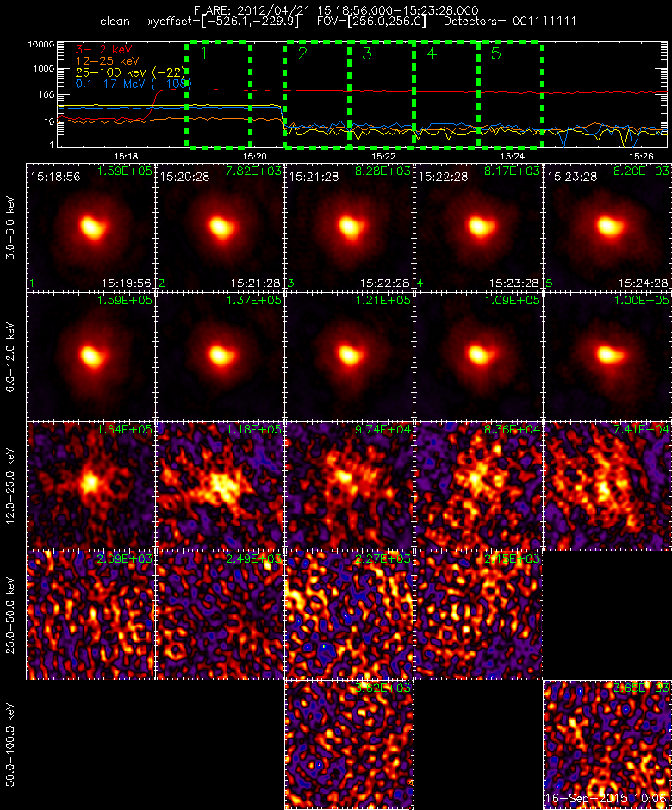Select the 50.0-100.0 keV image dated 16-Sep-2015
This screenshot has width=672, height=810.
(607, 745)
